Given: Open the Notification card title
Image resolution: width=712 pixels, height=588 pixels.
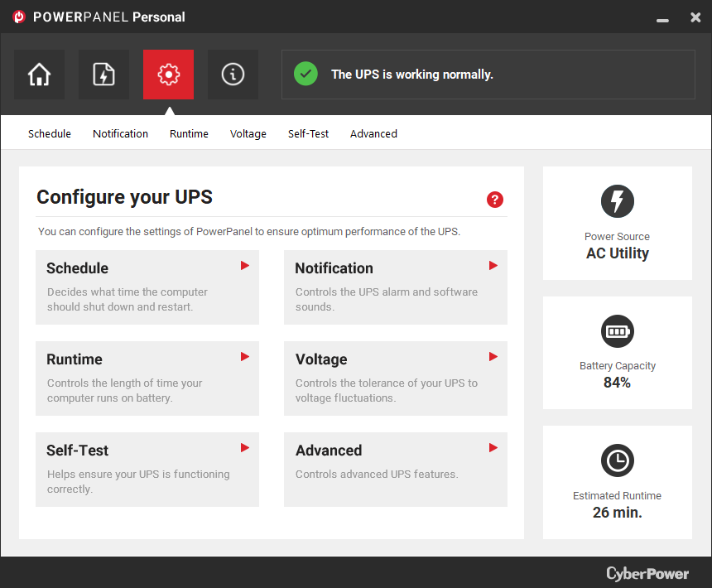Looking at the screenshot, I should (x=334, y=268).
